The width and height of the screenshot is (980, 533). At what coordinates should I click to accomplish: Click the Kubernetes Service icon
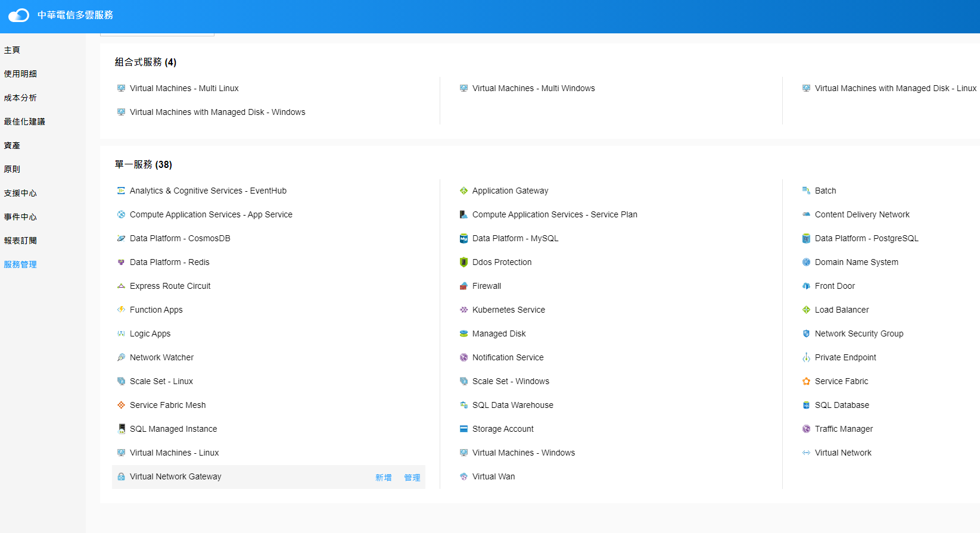(x=464, y=310)
